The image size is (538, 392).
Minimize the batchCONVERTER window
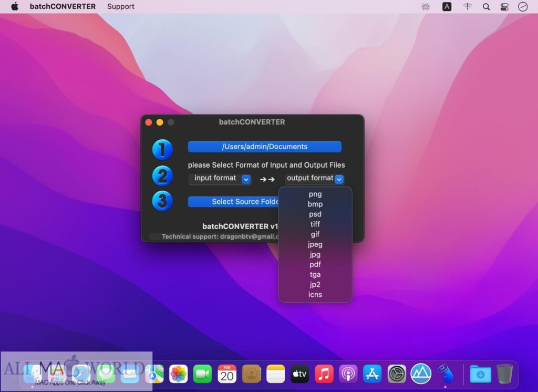click(x=160, y=122)
